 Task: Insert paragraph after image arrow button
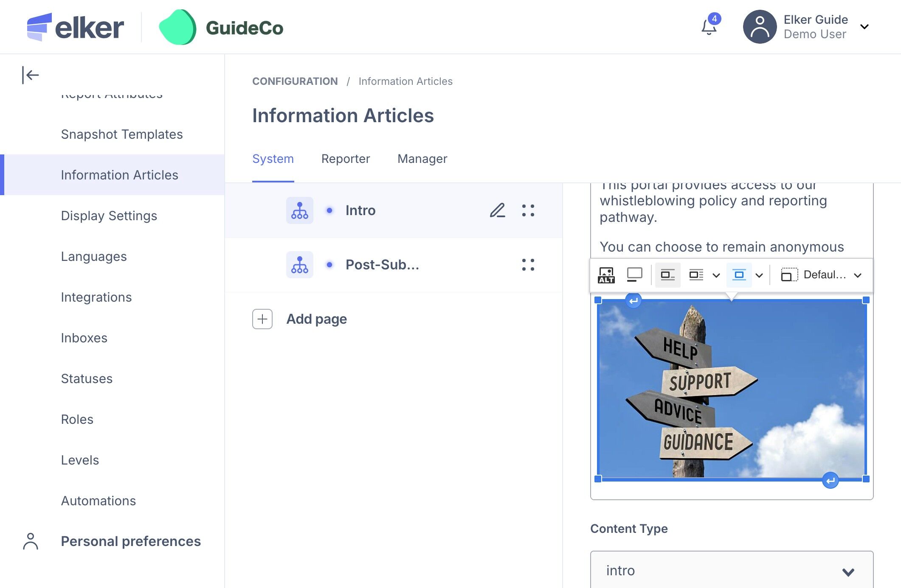pyautogui.click(x=830, y=481)
